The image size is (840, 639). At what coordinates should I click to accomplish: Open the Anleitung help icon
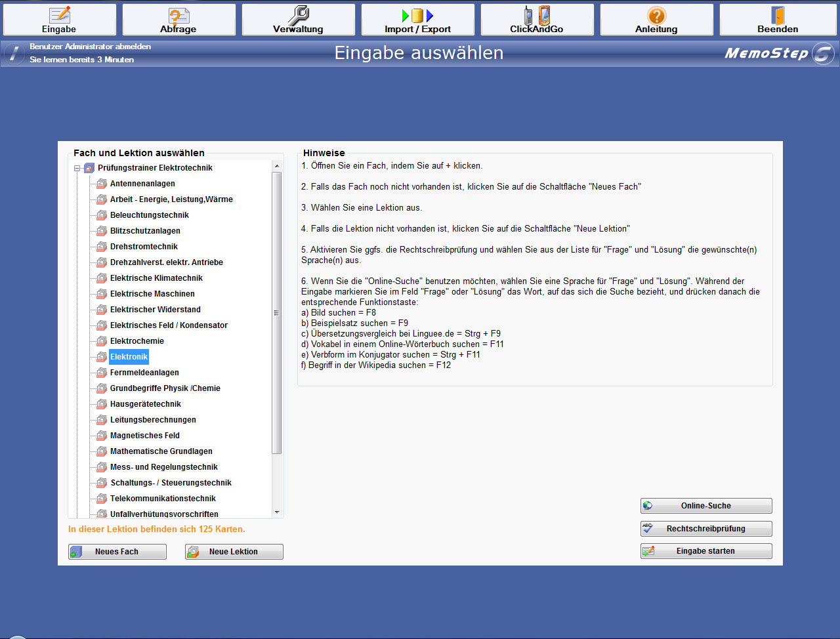pos(656,15)
